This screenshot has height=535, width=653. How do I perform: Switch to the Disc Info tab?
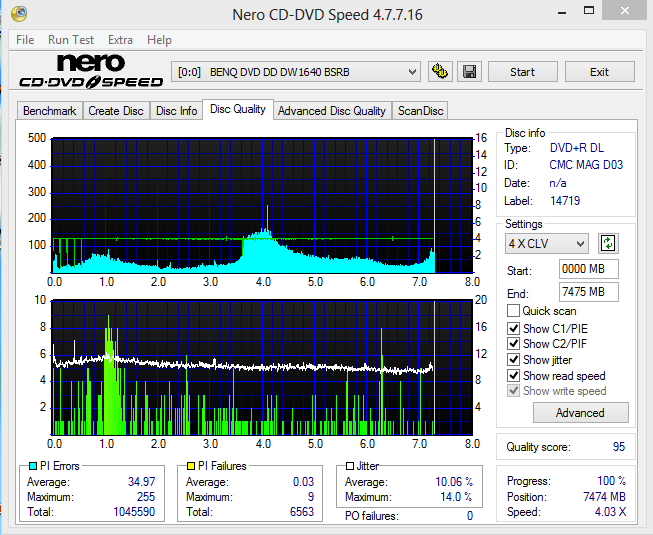(176, 111)
